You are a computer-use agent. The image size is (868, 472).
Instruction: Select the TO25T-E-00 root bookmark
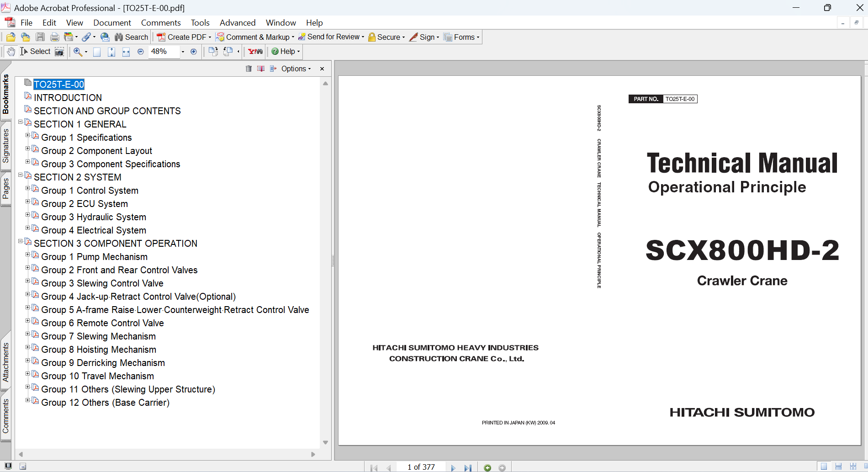[59, 85]
